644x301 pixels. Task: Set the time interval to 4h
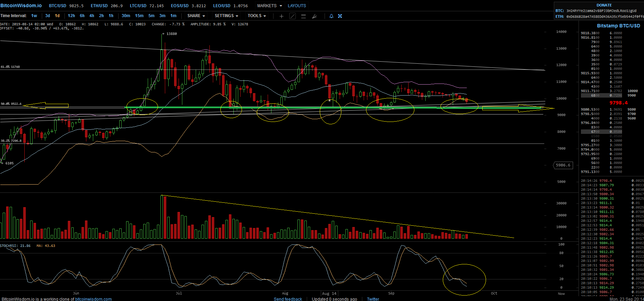pos(92,16)
